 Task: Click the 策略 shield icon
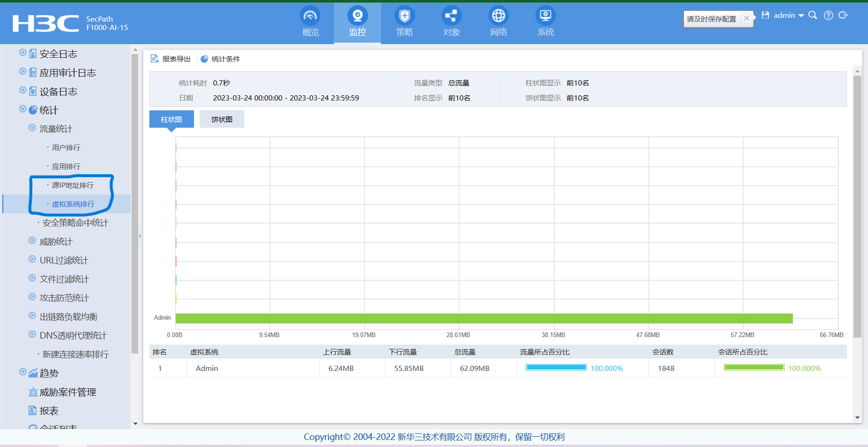pyautogui.click(x=404, y=16)
